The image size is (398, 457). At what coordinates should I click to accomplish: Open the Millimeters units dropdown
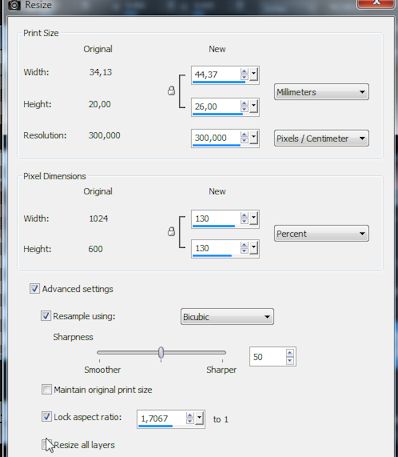click(x=321, y=92)
